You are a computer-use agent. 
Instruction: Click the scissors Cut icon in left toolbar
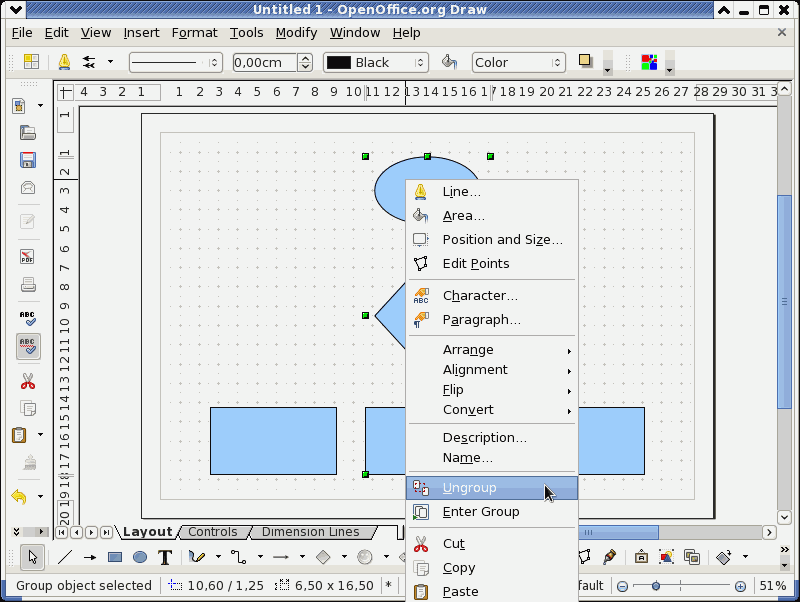tap(28, 381)
